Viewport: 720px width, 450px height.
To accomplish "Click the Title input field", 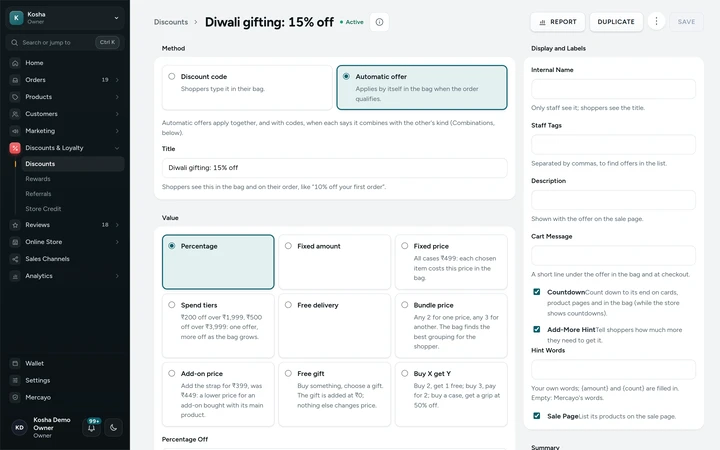I will [334, 168].
